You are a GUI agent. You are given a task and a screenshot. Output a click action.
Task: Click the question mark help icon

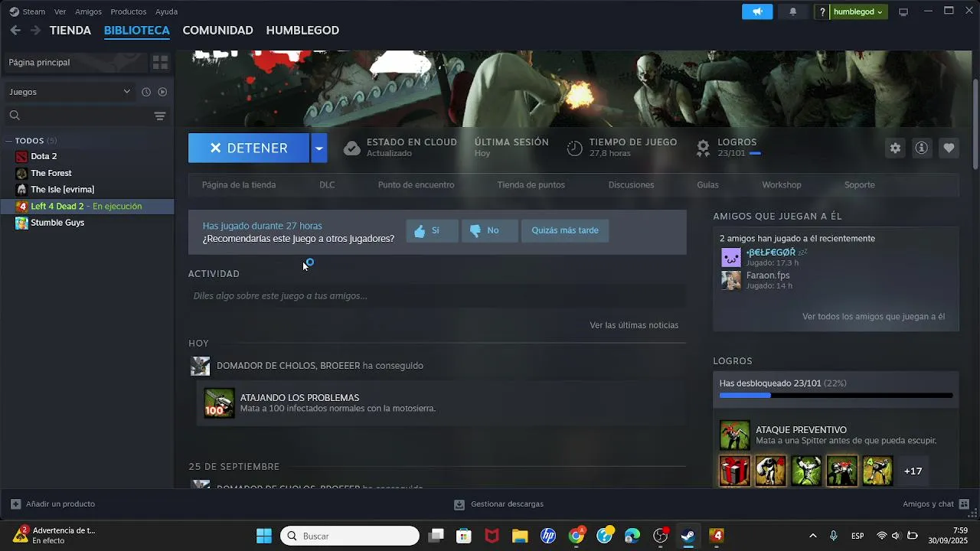coord(822,11)
